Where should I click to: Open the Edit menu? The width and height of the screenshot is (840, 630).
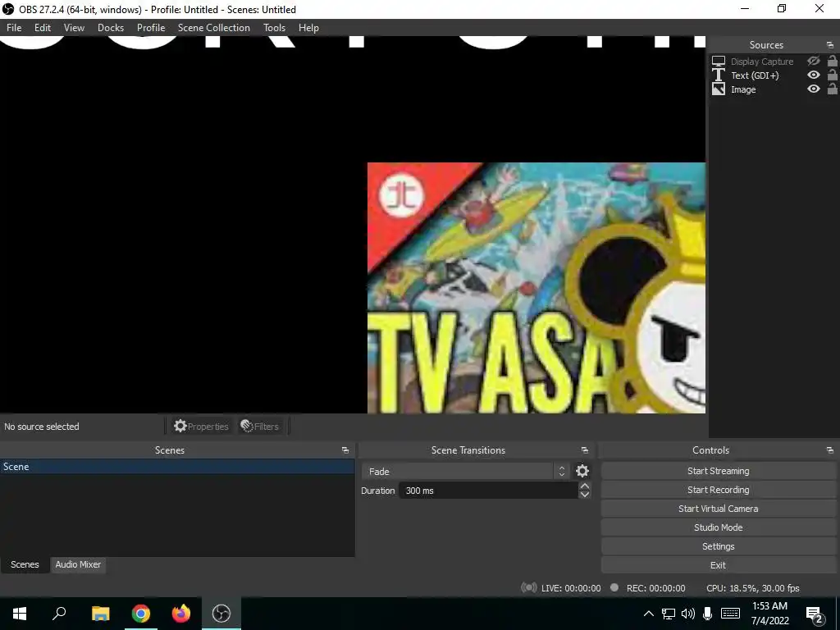[x=43, y=28]
